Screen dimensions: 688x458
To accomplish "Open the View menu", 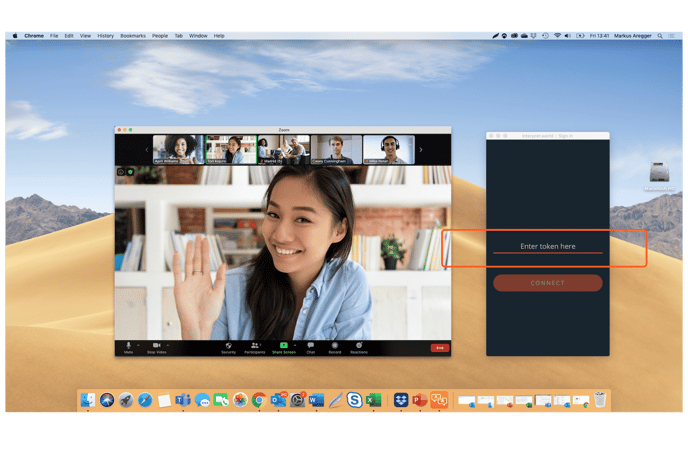I will pyautogui.click(x=85, y=36).
